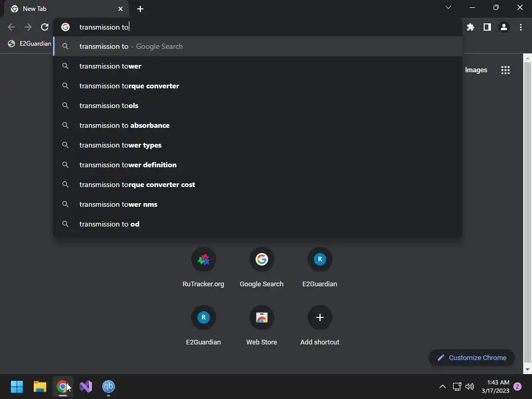532x399 pixels.
Task: Show hidden tray icons chevron
Action: [443, 387]
